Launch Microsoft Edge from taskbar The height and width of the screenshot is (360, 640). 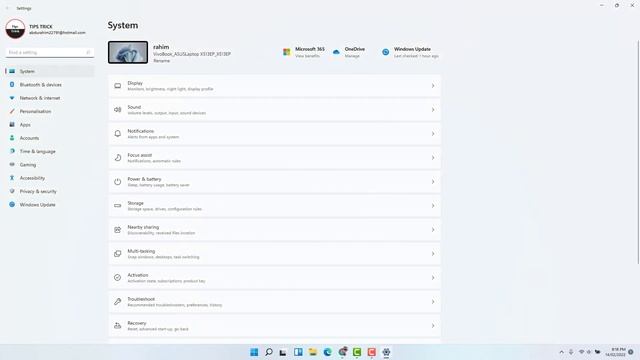coord(327,352)
